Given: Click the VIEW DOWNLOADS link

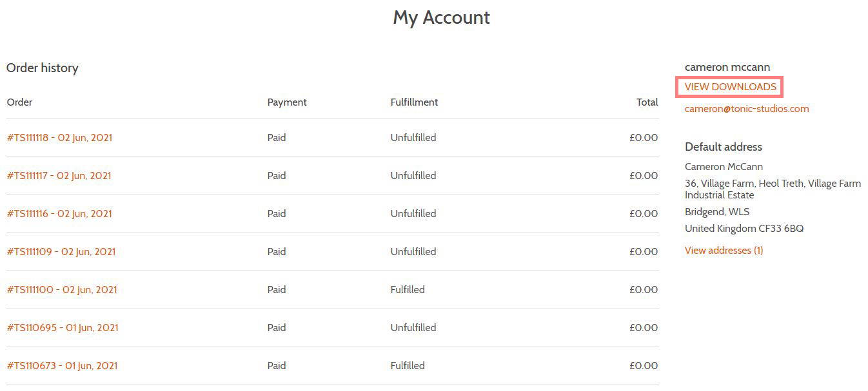Looking at the screenshot, I should tap(730, 86).
